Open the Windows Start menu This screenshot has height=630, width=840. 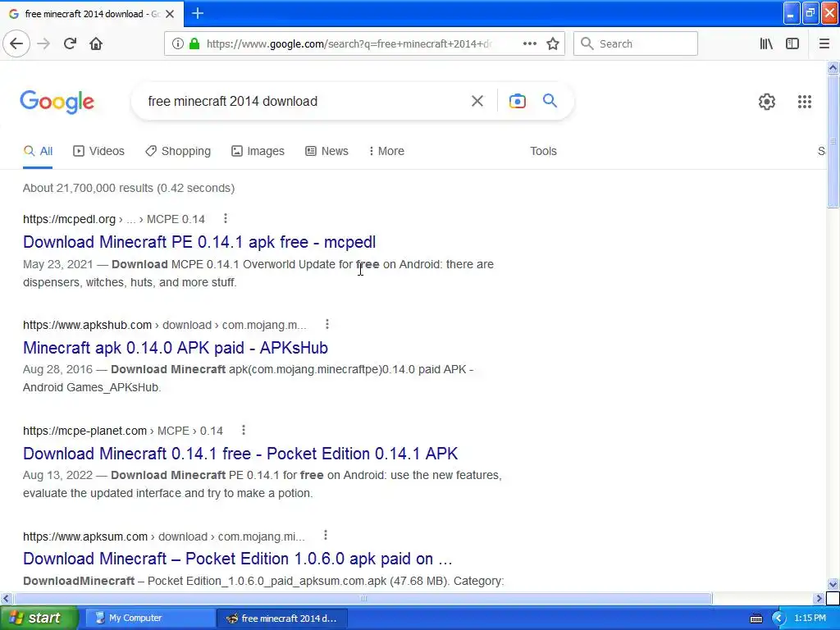[39, 619]
